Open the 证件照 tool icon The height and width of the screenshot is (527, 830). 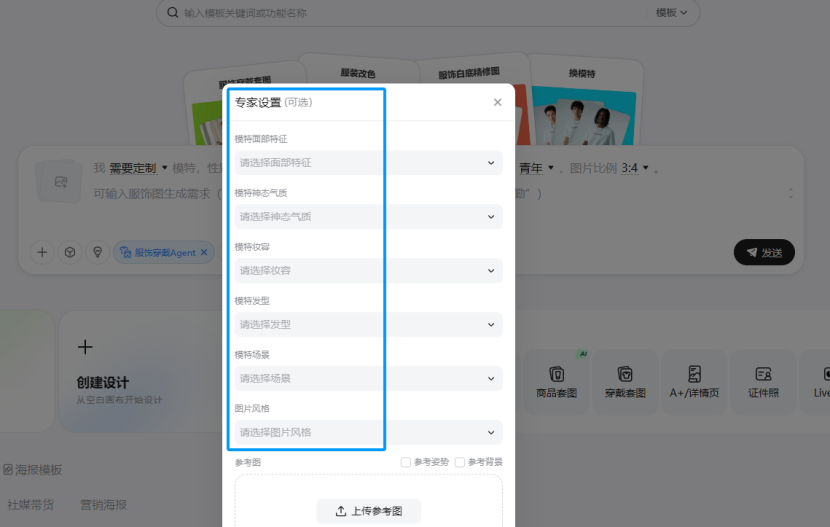click(x=763, y=381)
